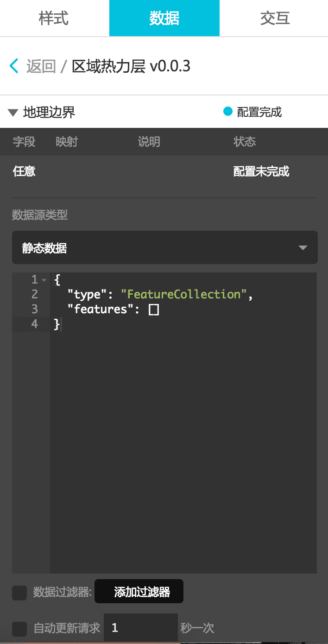Select the 数据 tab

coord(164,18)
